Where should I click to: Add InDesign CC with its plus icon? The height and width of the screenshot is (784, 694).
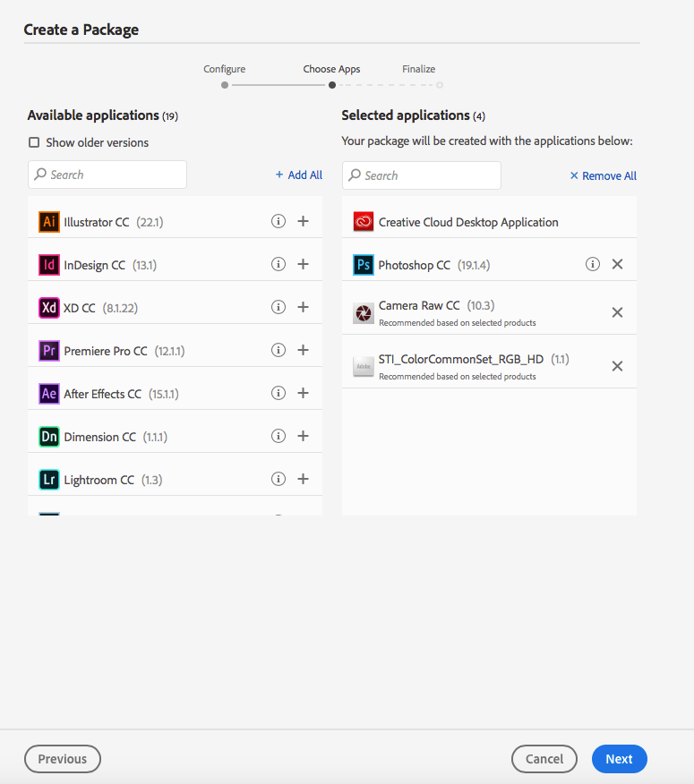click(x=304, y=264)
